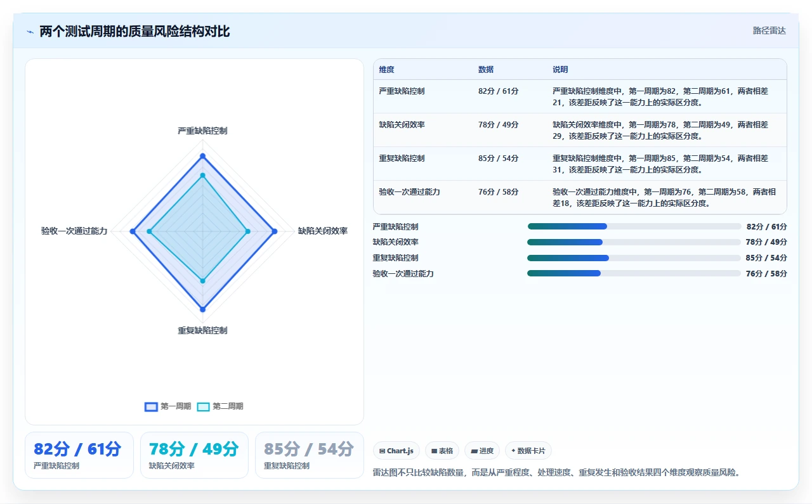Click the 重复缺陷控制 progress bar
Viewport: 812px width, 504px height.
[634, 258]
